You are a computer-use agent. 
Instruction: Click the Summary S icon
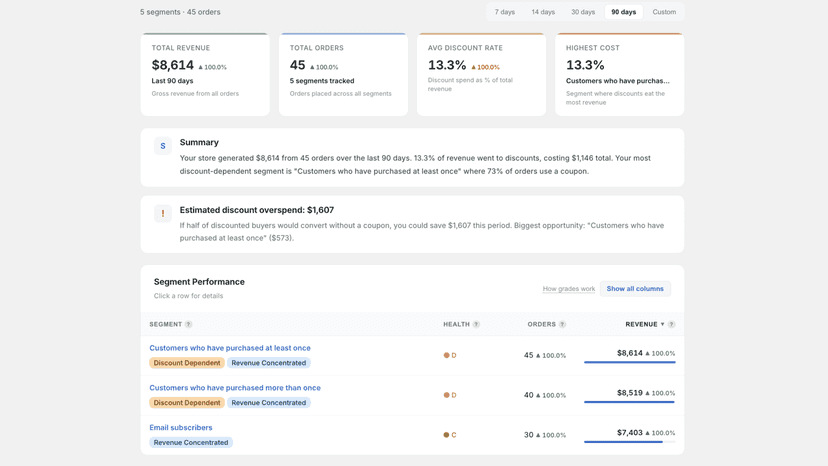163,146
